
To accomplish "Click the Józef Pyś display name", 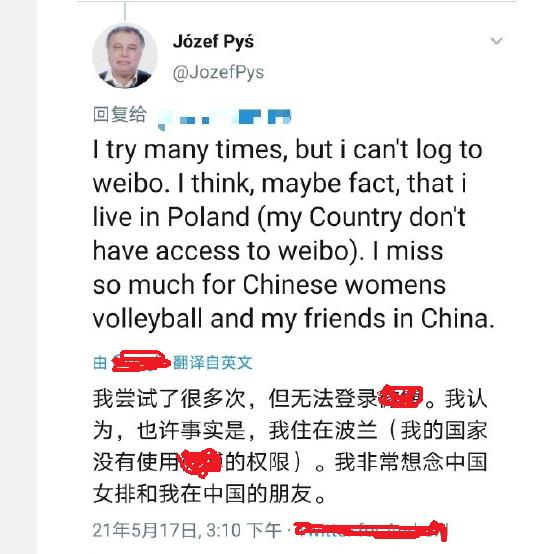I will 213,42.
